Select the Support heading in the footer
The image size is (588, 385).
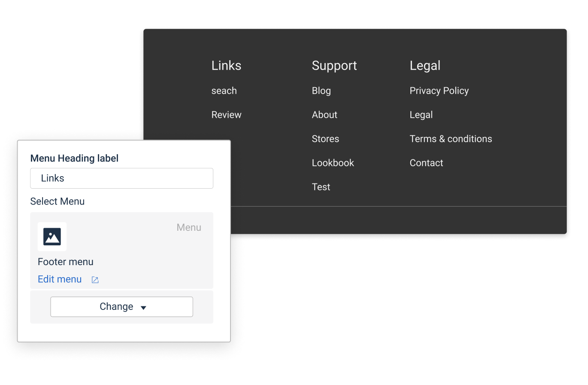[x=334, y=65]
